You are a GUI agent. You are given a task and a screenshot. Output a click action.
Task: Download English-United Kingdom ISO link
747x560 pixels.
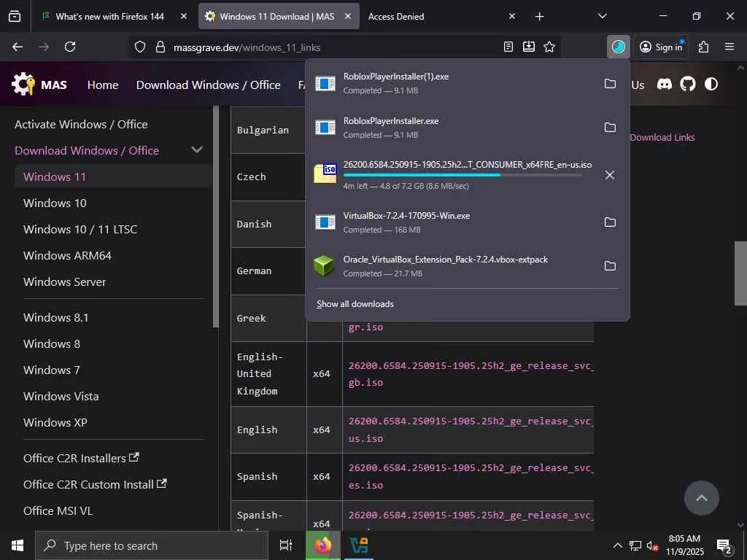pyautogui.click(x=471, y=374)
